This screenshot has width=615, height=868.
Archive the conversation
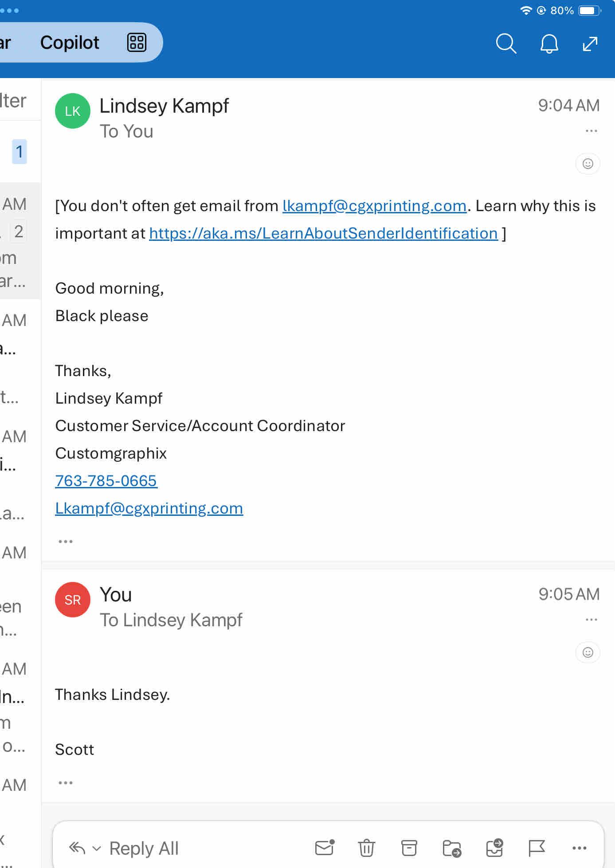click(x=409, y=848)
